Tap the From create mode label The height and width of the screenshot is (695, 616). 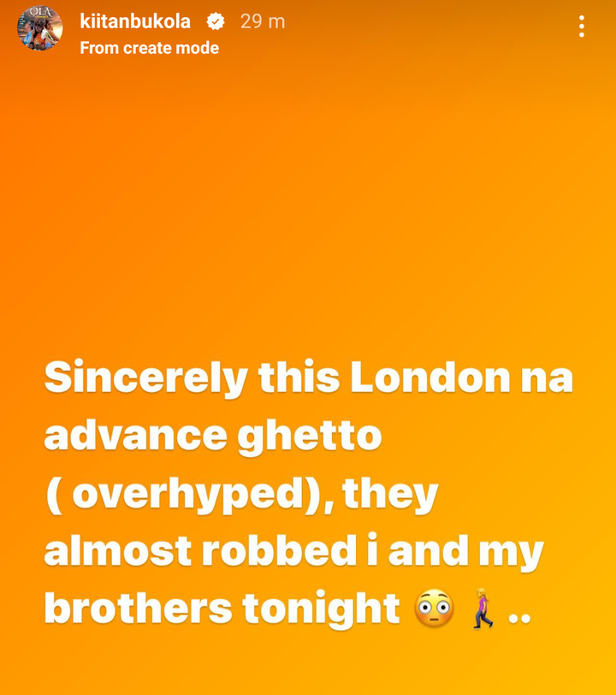click(x=150, y=48)
